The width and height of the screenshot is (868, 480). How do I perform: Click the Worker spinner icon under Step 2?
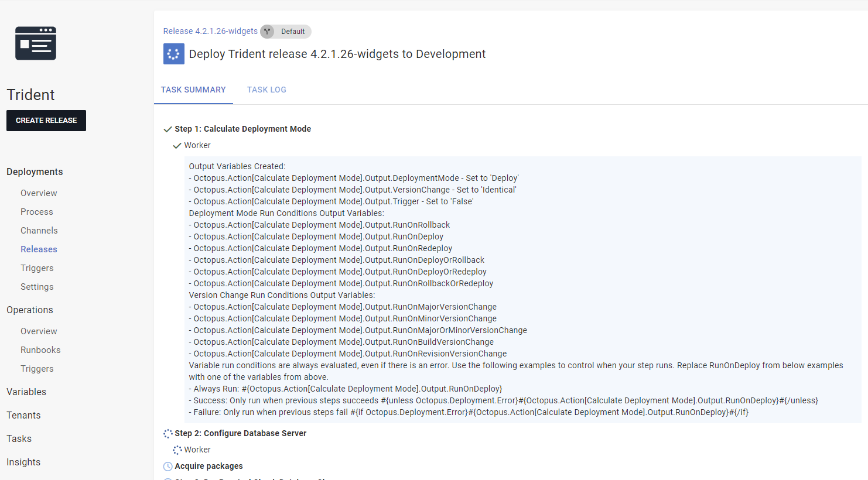click(x=177, y=450)
